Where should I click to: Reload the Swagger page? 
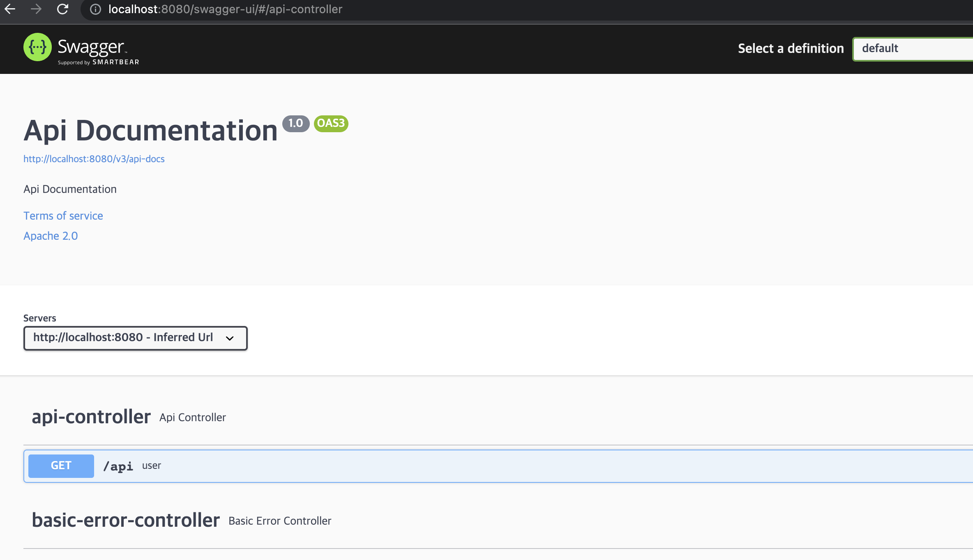coord(62,9)
